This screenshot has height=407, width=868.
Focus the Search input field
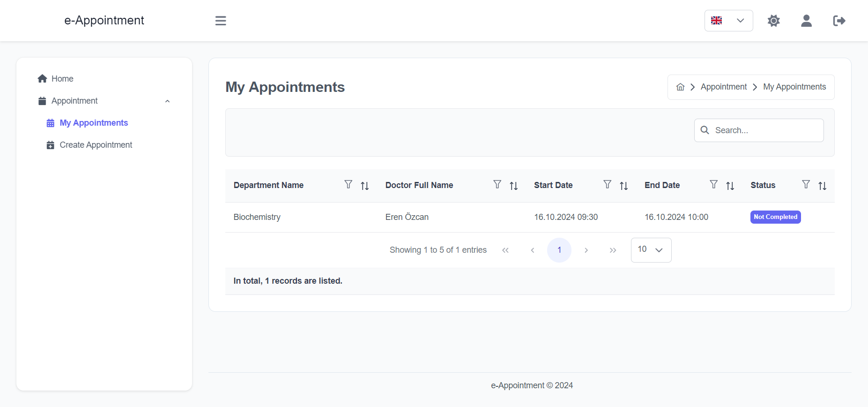759,130
